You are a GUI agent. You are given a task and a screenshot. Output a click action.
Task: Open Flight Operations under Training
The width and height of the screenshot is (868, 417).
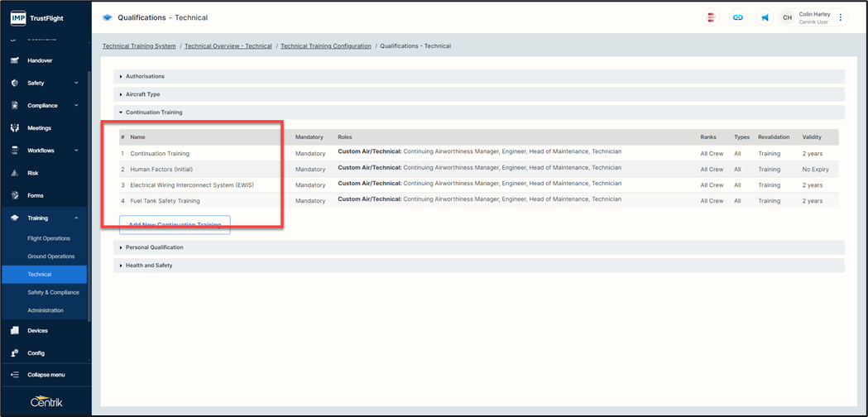click(49, 238)
